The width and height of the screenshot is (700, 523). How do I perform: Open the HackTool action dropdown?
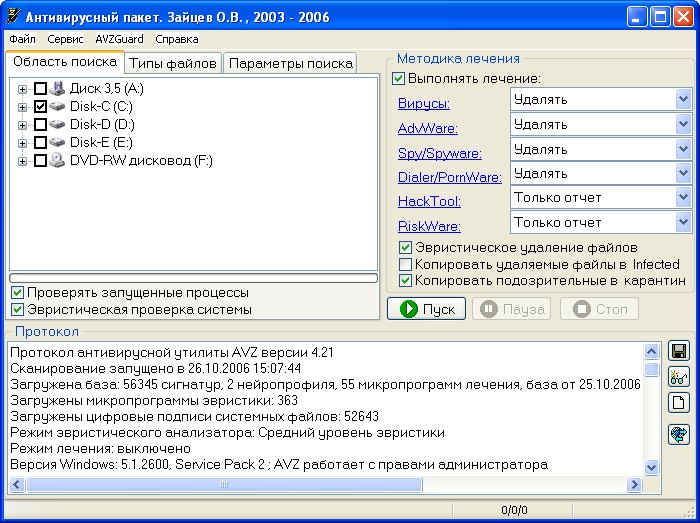pos(683,197)
